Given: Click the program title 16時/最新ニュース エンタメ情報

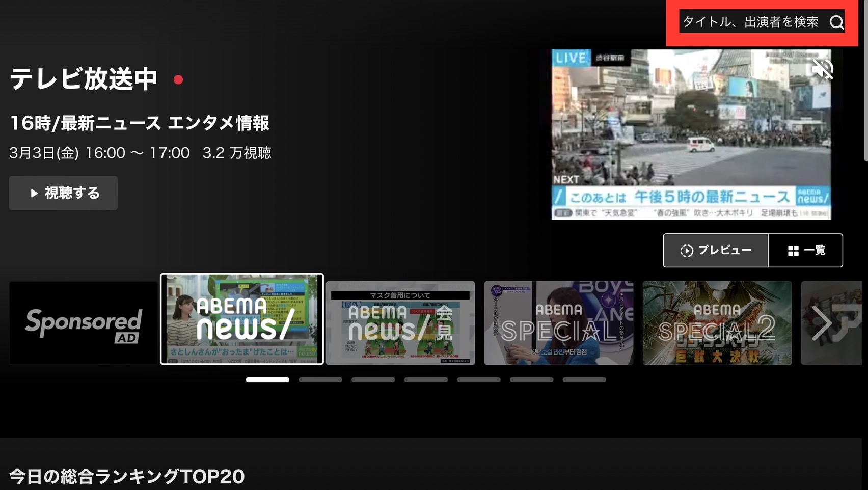Looking at the screenshot, I should tap(140, 123).
